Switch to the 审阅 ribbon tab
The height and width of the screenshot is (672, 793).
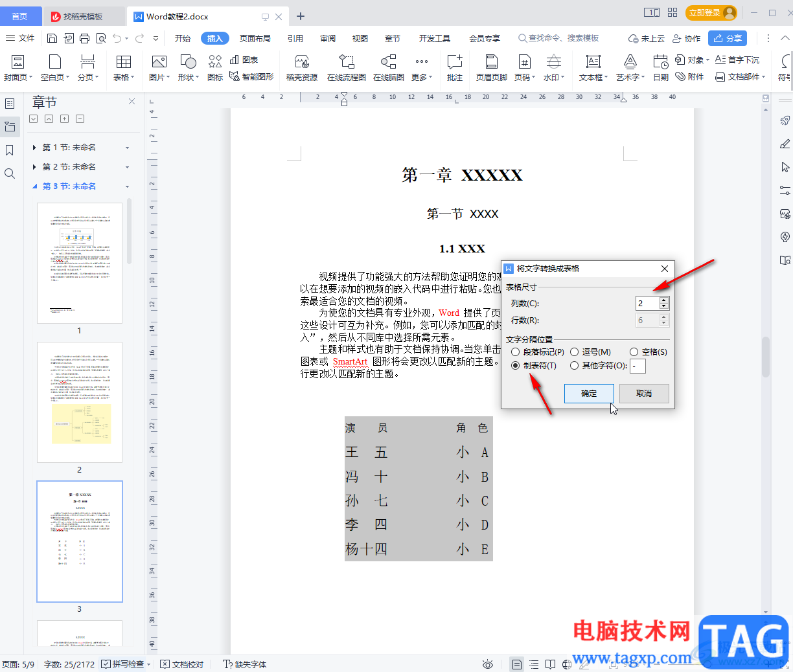[x=328, y=38]
